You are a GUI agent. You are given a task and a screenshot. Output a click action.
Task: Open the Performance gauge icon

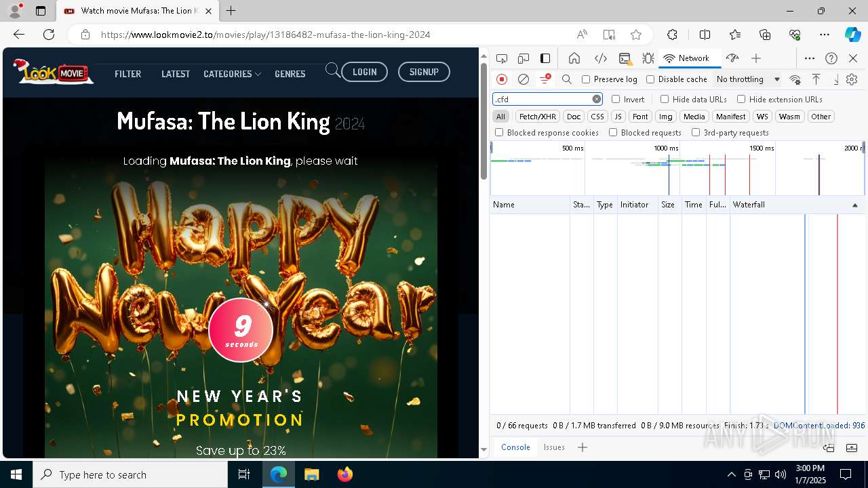(x=732, y=58)
